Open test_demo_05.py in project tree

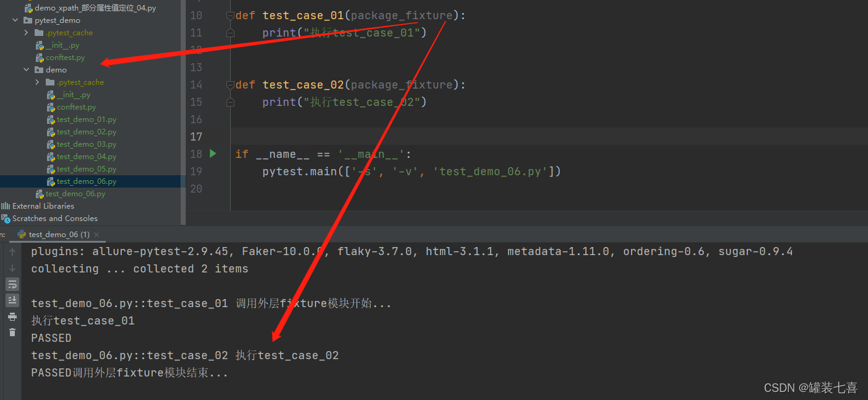81,169
